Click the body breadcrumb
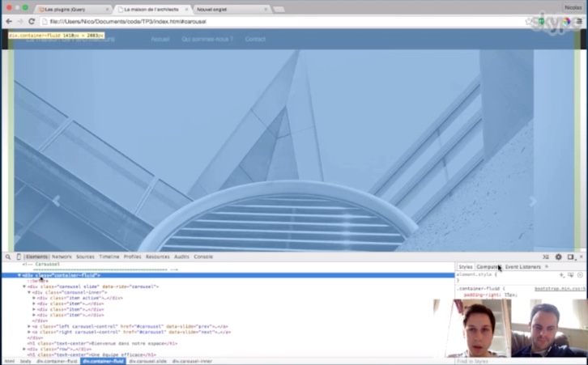Viewport: 588px width, 365px height. (x=25, y=361)
